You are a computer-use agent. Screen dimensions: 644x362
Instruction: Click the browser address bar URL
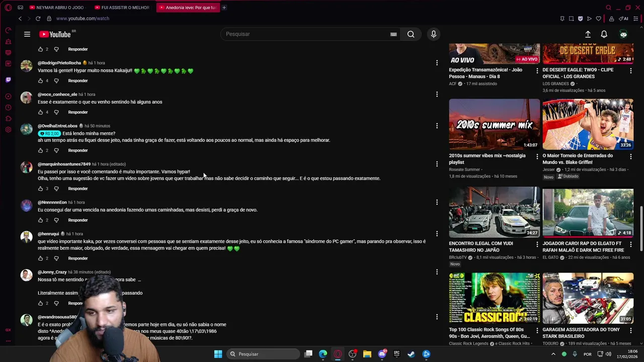click(83, 19)
